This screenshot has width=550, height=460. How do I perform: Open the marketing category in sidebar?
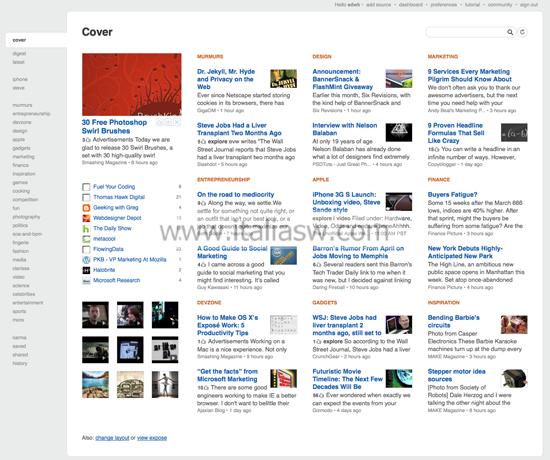(x=23, y=156)
